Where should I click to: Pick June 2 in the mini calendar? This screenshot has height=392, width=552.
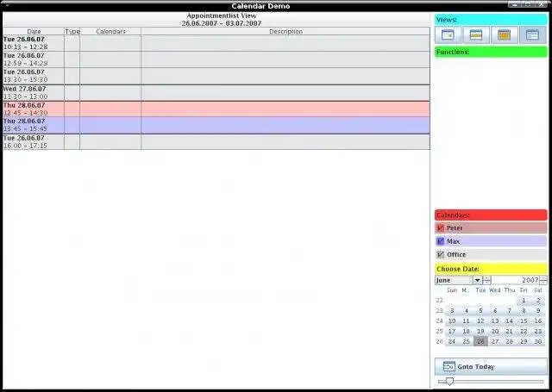538,301
